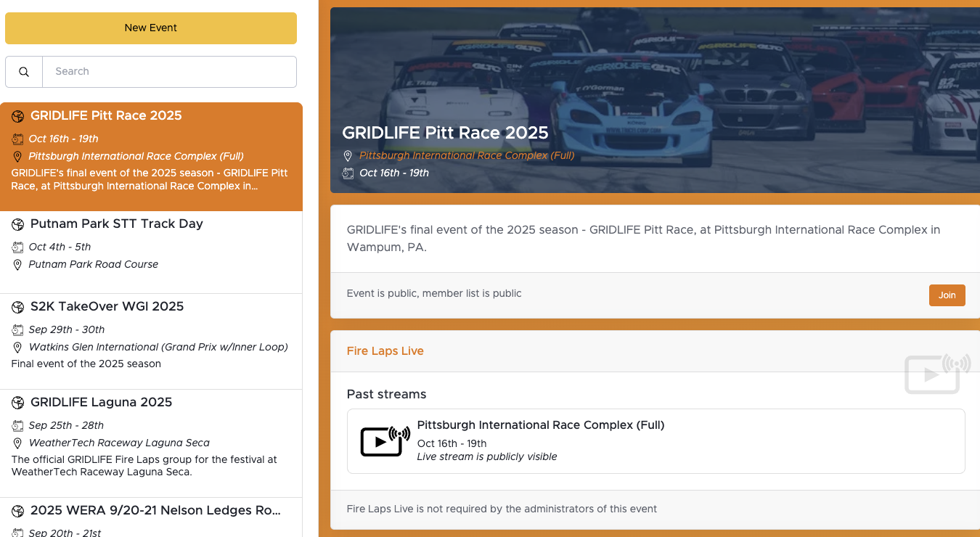Screen dimensions: 980x537
Task: Click the calendar icon showing Oct 16th - 19th in banner
Action: [347, 173]
